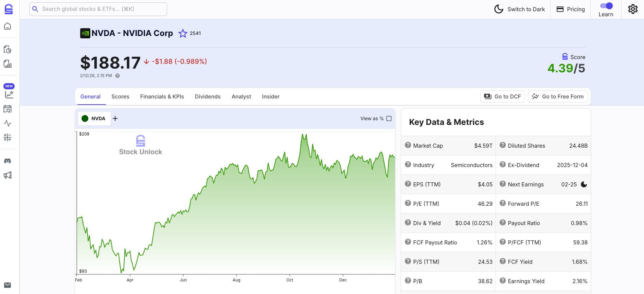Open the Dividends tab
644x294 pixels.
208,96
